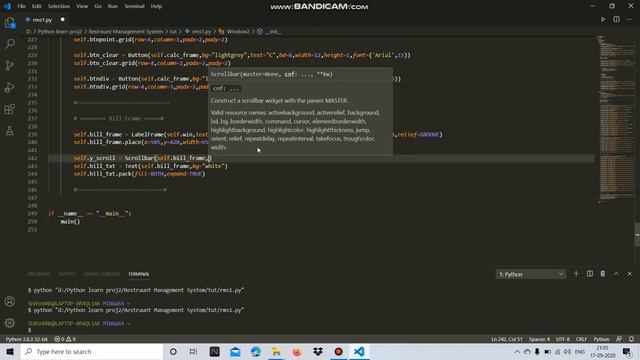
Task: Select Python language mode in status bar
Action: [x=601, y=339]
